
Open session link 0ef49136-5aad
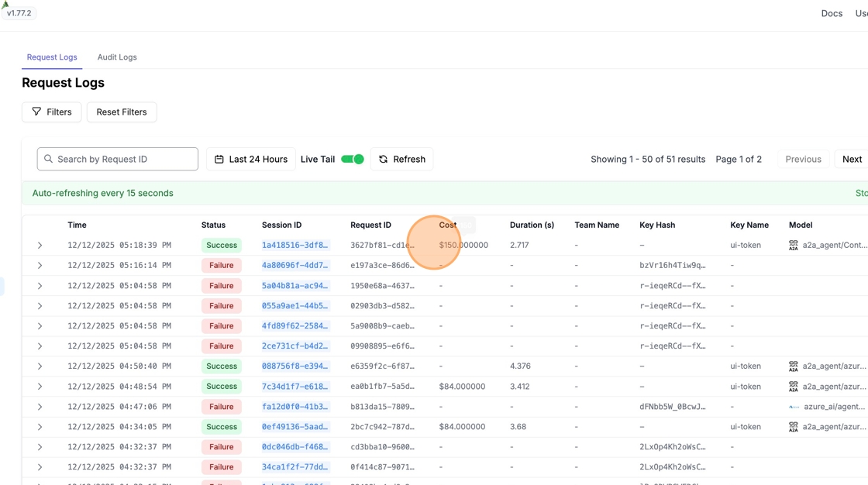[295, 427]
